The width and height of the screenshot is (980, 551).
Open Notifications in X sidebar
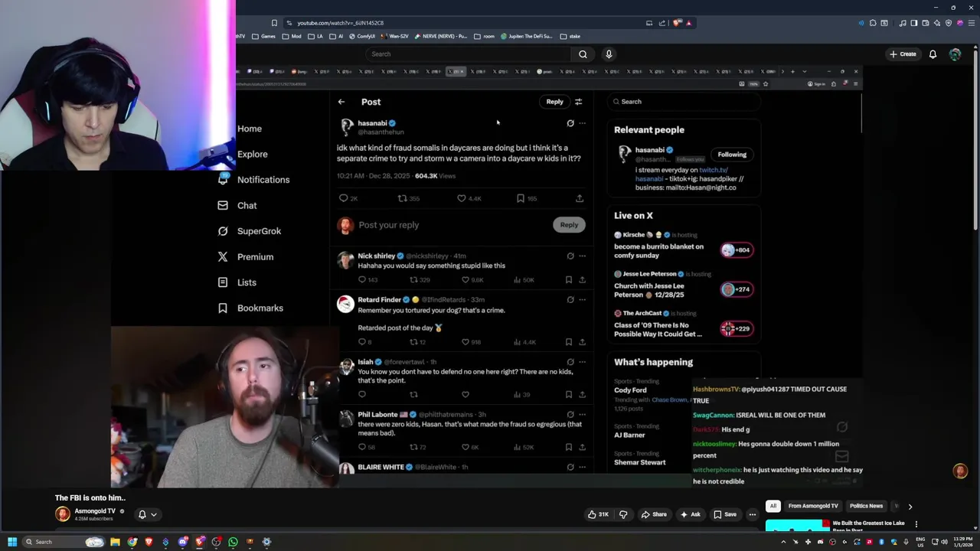click(x=254, y=180)
